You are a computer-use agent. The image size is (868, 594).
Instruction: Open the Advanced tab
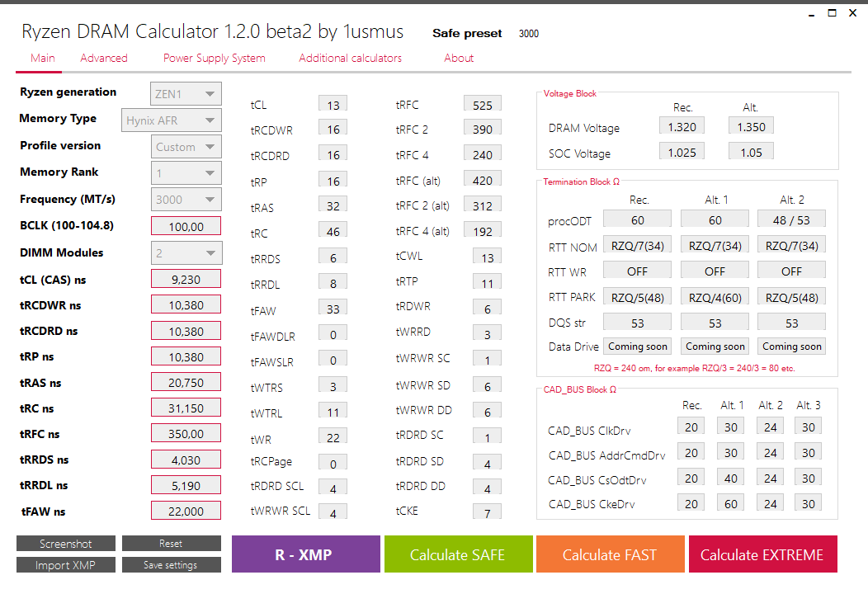click(103, 58)
